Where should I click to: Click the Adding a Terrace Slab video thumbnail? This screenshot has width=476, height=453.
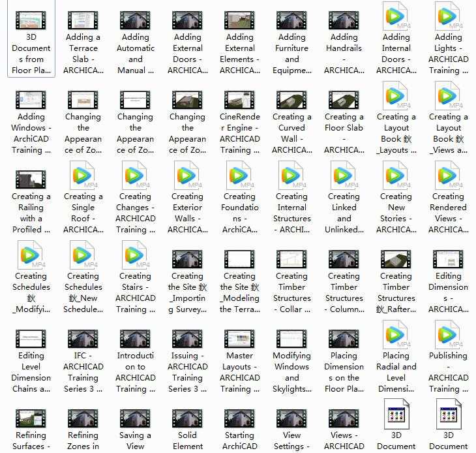(83, 21)
